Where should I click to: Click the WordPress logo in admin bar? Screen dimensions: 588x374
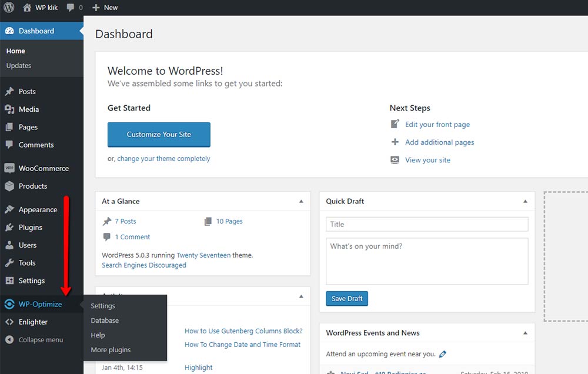click(9, 8)
